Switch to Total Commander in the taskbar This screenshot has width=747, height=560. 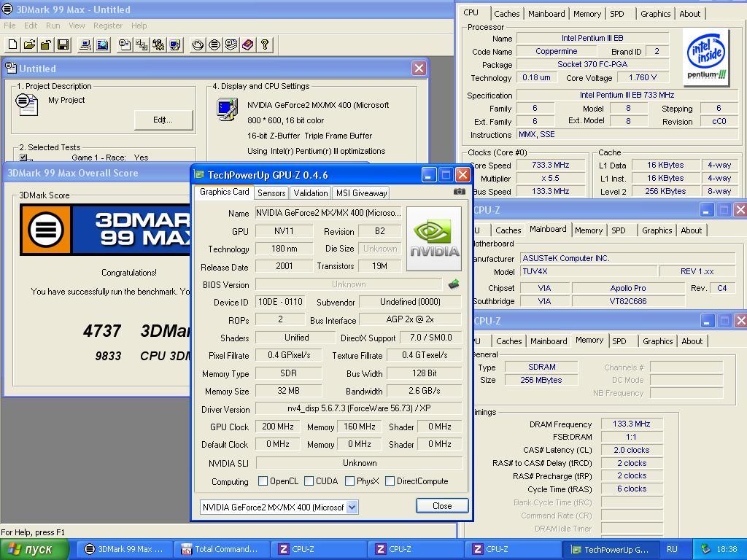(x=221, y=549)
